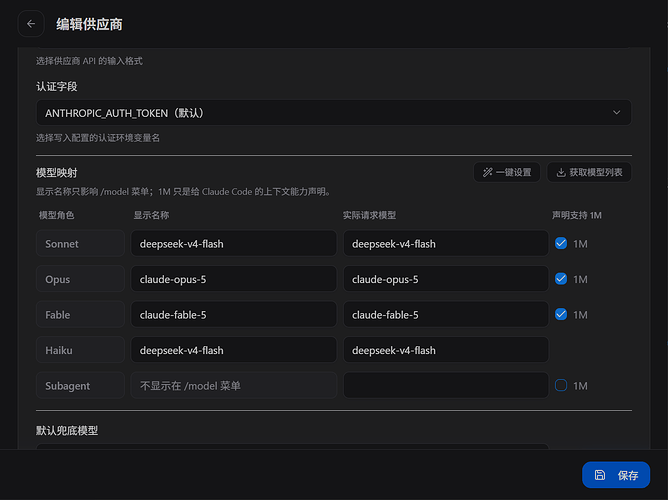Viewport: 668px width, 500px height.
Task: Click the 实际请求模型 column header
Action: pyautogui.click(x=369, y=216)
